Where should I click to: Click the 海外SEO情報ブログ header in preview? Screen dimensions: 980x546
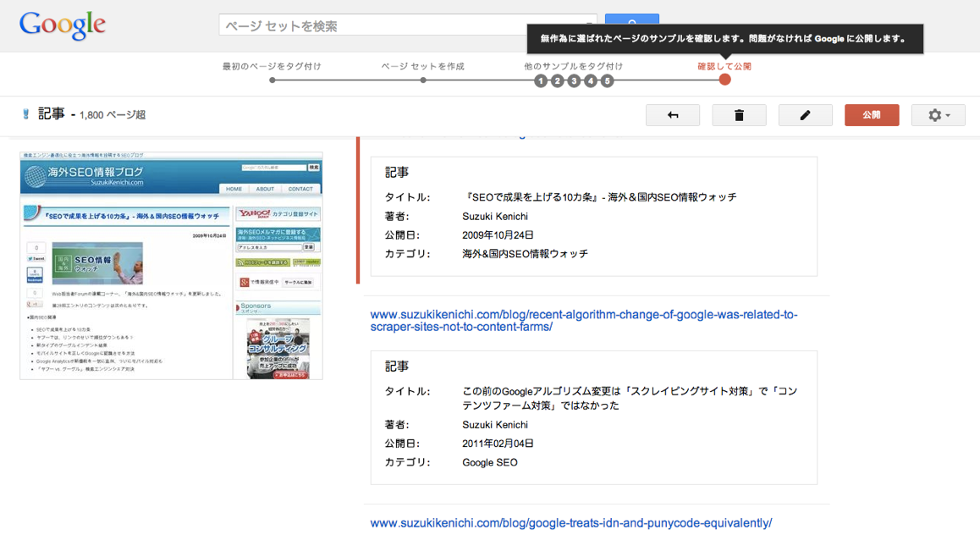[x=95, y=173]
